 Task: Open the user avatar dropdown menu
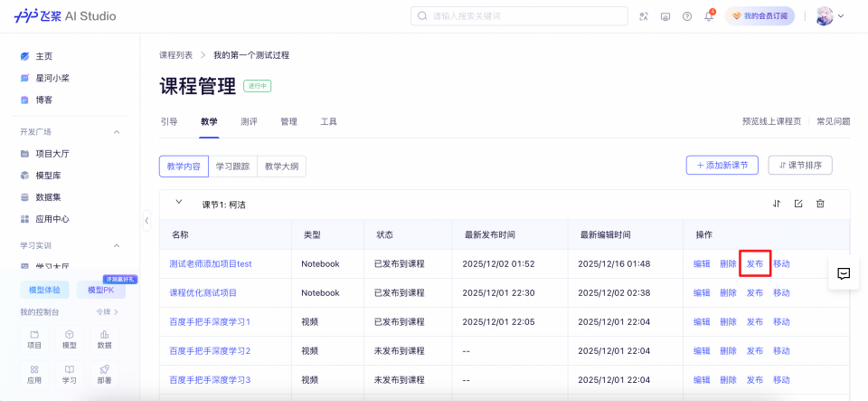pyautogui.click(x=829, y=16)
